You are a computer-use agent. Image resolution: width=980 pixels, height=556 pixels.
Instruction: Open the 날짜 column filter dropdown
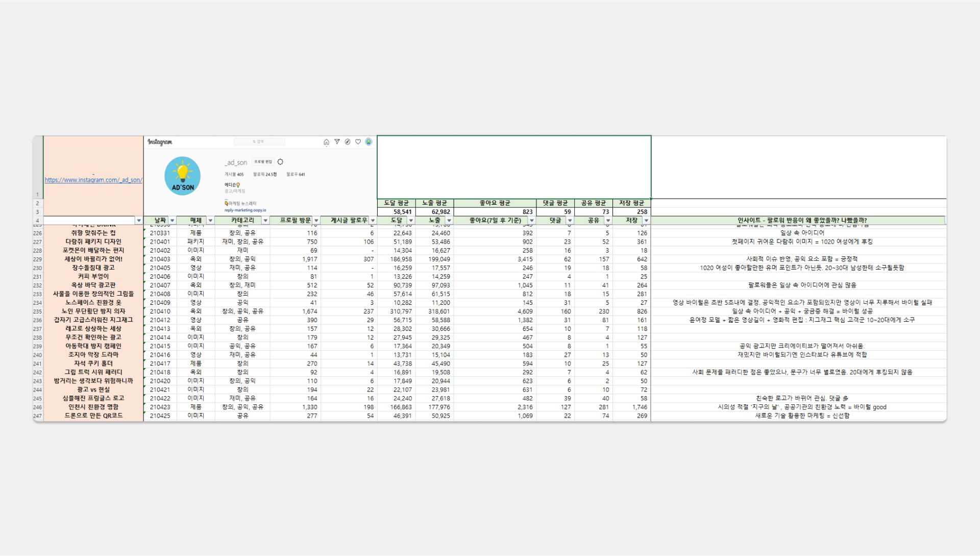coord(172,221)
